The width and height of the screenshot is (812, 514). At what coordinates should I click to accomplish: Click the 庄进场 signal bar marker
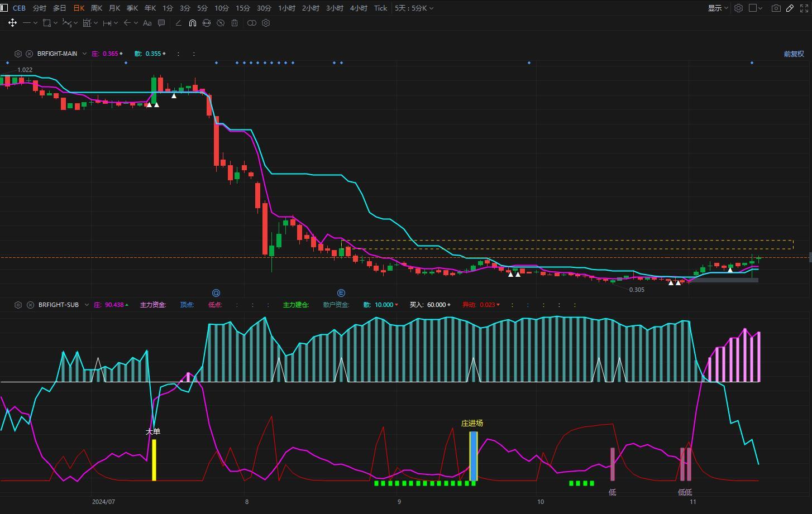[474, 456]
